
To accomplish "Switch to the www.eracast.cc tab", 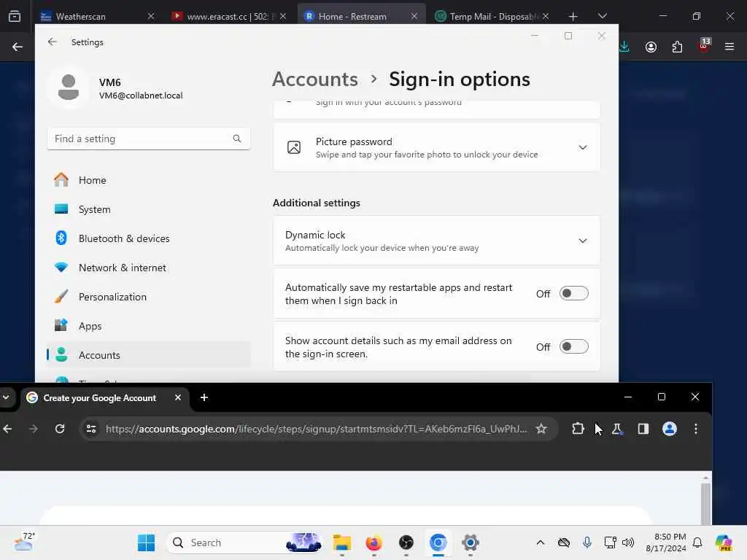I will pos(230,16).
